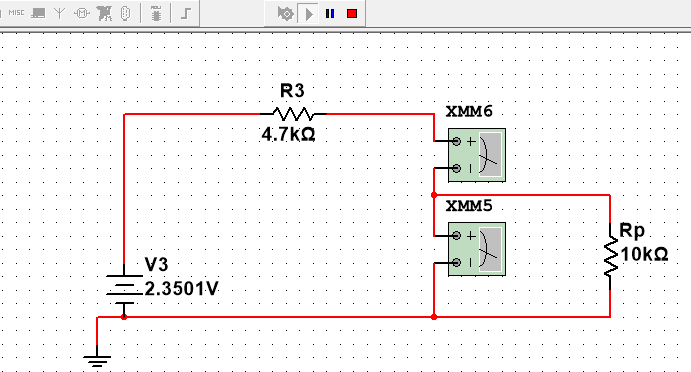The width and height of the screenshot is (691, 372).
Task: Click the junction dot under the V3 battery
Action: pos(124,317)
